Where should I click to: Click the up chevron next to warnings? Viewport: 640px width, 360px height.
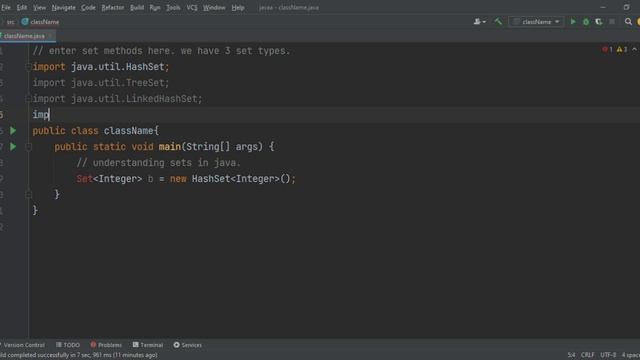635,49
